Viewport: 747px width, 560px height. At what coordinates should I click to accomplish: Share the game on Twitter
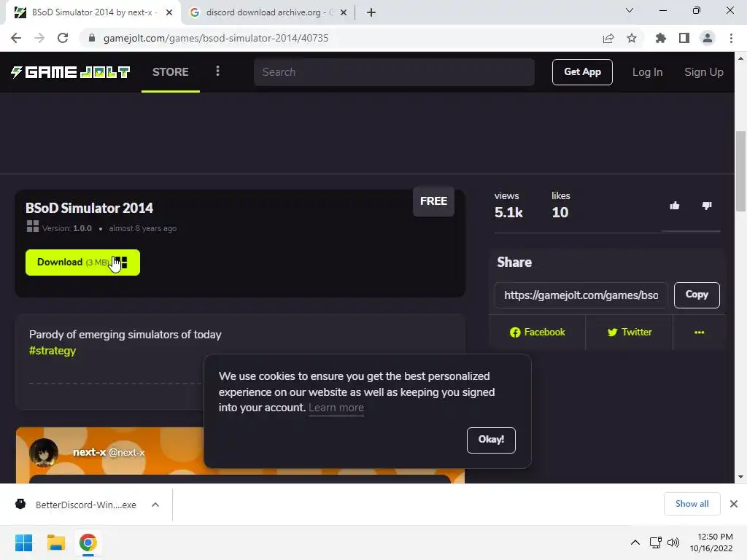pyautogui.click(x=629, y=332)
